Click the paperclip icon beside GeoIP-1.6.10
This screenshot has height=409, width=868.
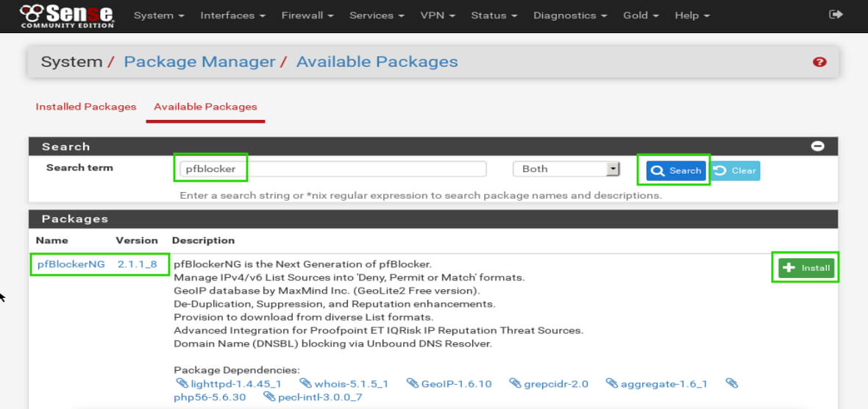point(412,383)
